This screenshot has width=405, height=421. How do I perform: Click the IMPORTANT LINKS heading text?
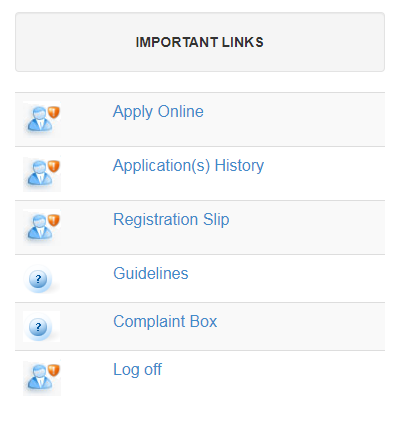tap(200, 42)
